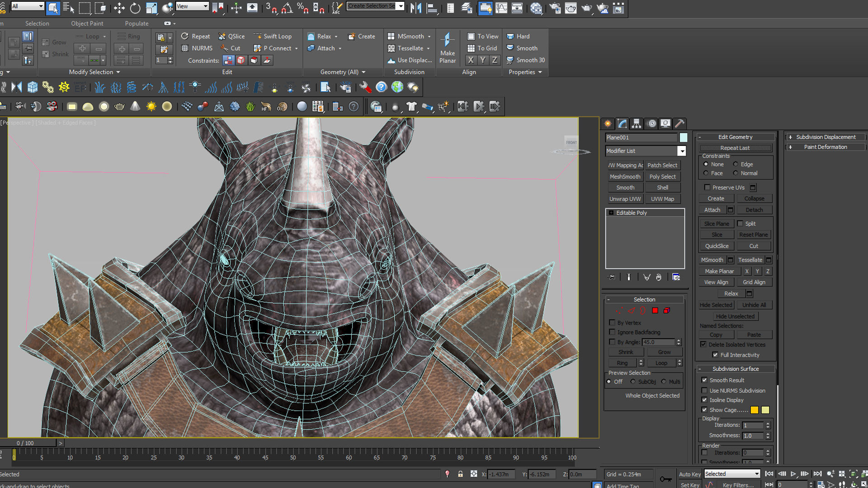868x488 pixels.
Task: Select the Edge constraint radio button
Action: [x=736, y=164]
